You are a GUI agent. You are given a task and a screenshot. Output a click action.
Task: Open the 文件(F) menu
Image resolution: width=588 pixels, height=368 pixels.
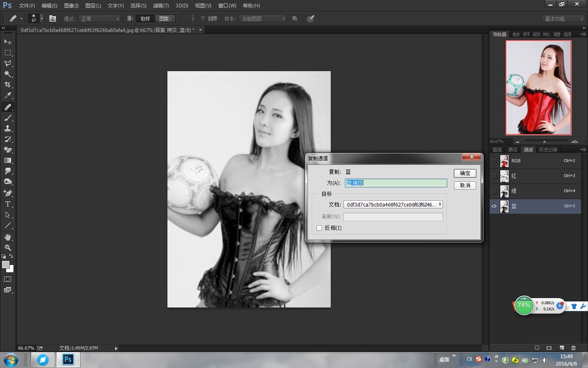click(x=27, y=6)
